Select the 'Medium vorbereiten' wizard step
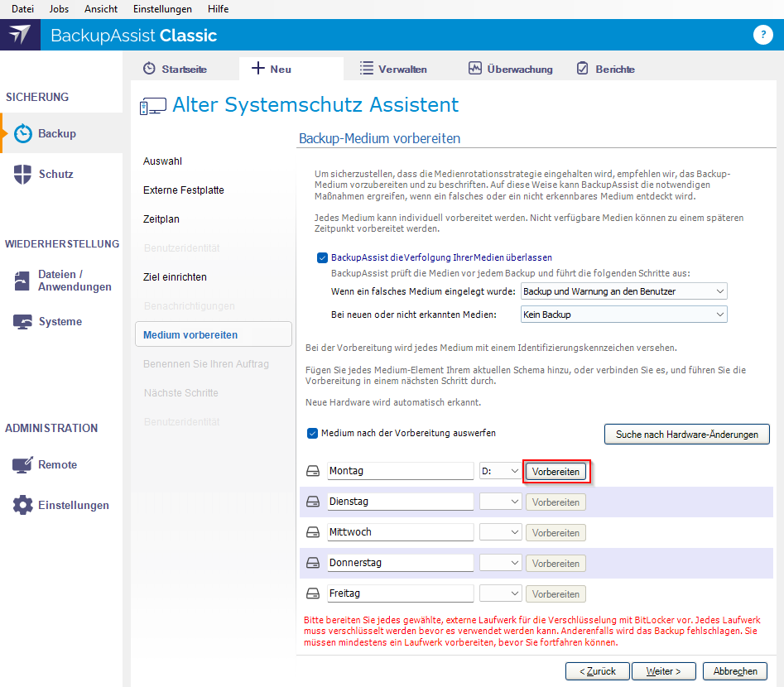This screenshot has width=784, height=687. coord(213,334)
